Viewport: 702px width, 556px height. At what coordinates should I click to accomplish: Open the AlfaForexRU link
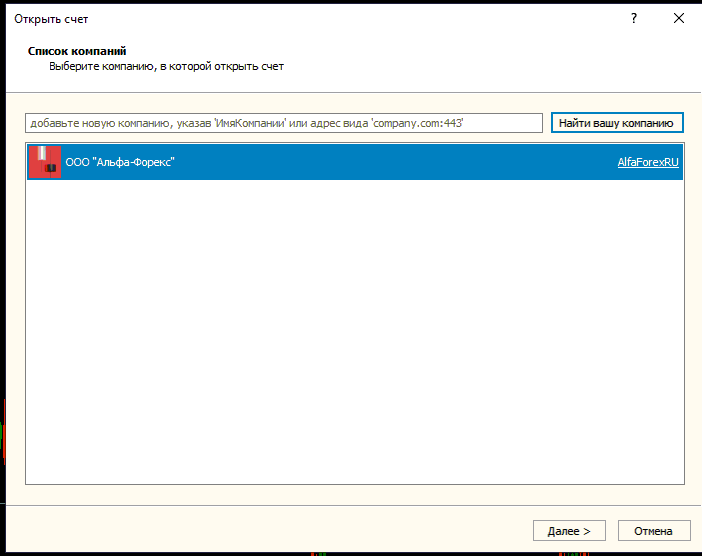648,162
